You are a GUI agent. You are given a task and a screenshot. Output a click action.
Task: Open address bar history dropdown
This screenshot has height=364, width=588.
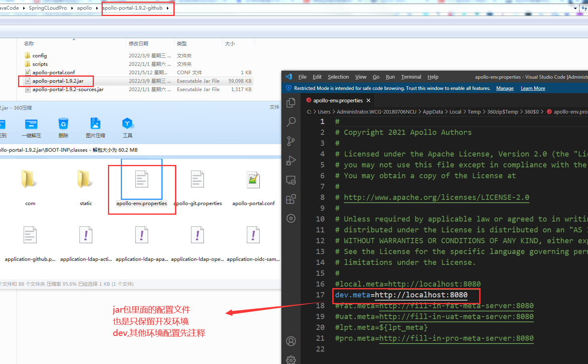tap(575, 8)
